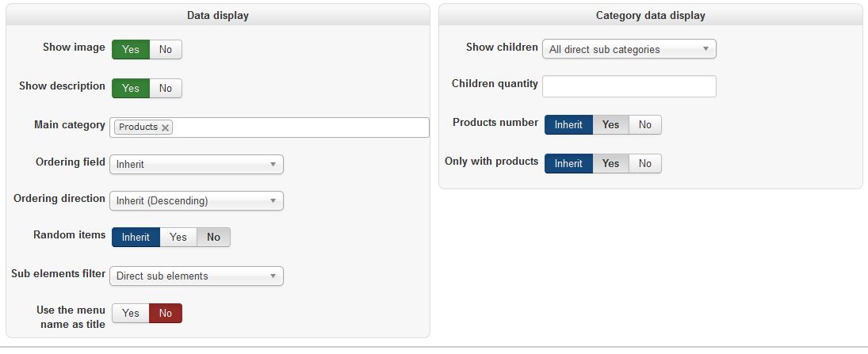Set Show image to Yes
The width and height of the screenshot is (868, 354).
(131, 50)
